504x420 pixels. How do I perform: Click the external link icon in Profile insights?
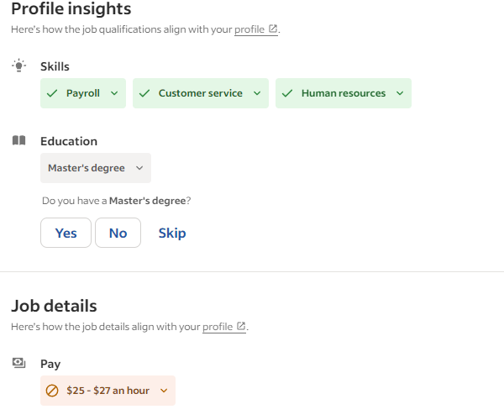pos(272,29)
